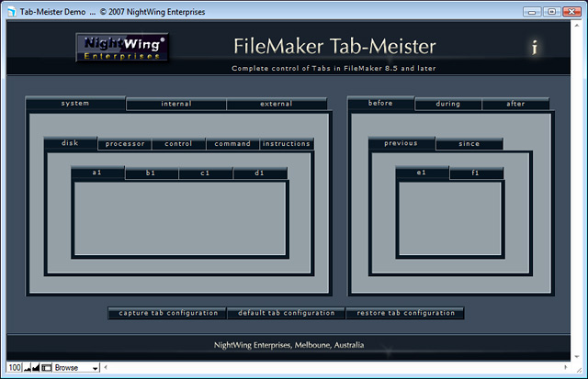This screenshot has width=588, height=379.
Task: Click the NightWing Enterprises logo
Action: (122, 48)
